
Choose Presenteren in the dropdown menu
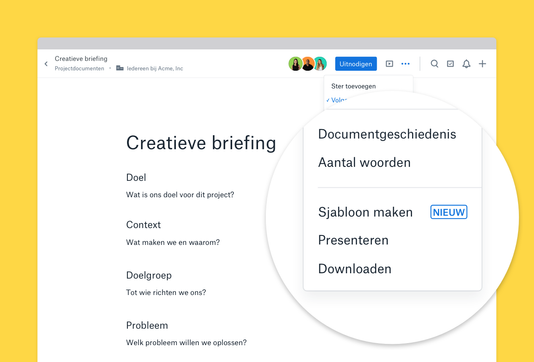click(x=353, y=240)
